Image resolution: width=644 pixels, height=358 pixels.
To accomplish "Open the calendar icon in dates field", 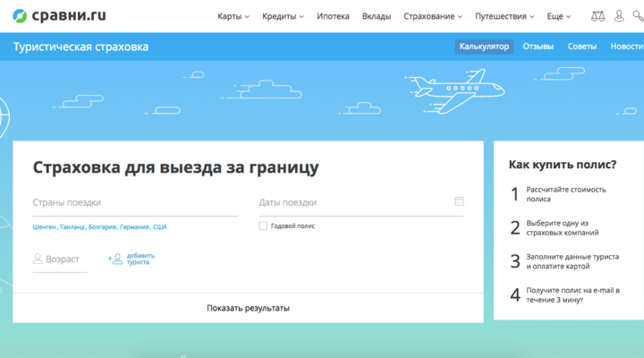I will click(459, 201).
